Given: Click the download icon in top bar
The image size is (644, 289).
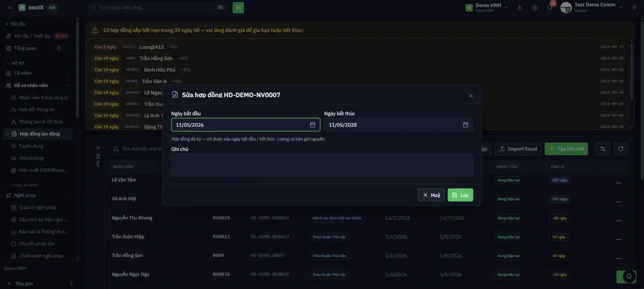Looking at the screenshot, I should click(x=520, y=8).
